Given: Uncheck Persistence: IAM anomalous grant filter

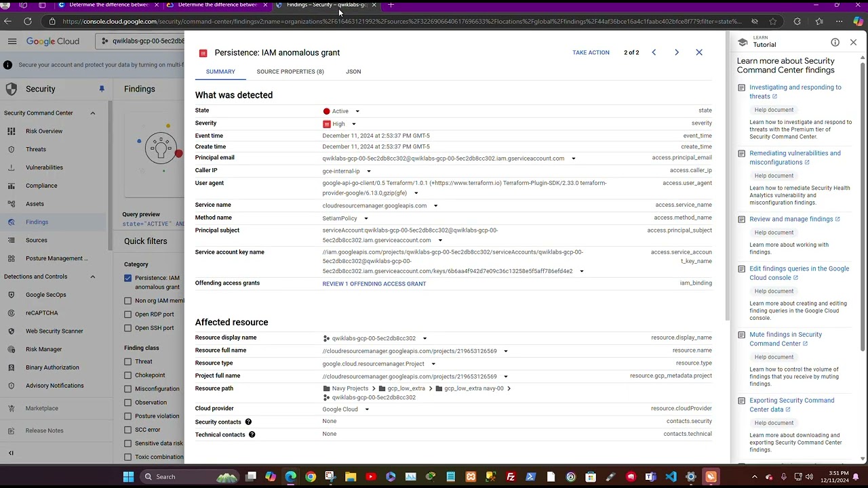Looking at the screenshot, I should 127,278.
